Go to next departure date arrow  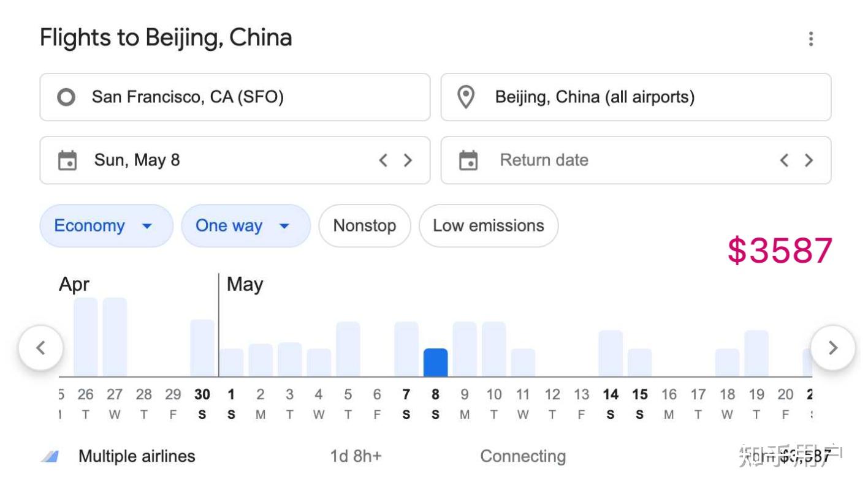[408, 160]
